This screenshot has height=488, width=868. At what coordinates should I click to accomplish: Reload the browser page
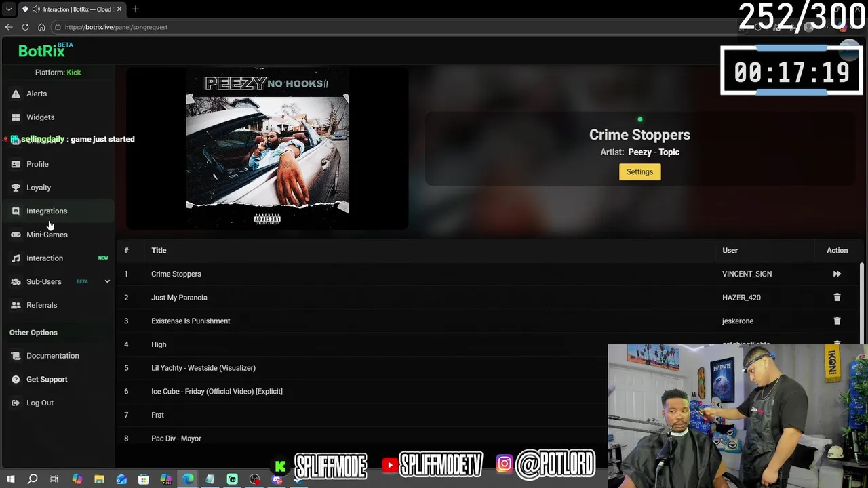pos(25,27)
